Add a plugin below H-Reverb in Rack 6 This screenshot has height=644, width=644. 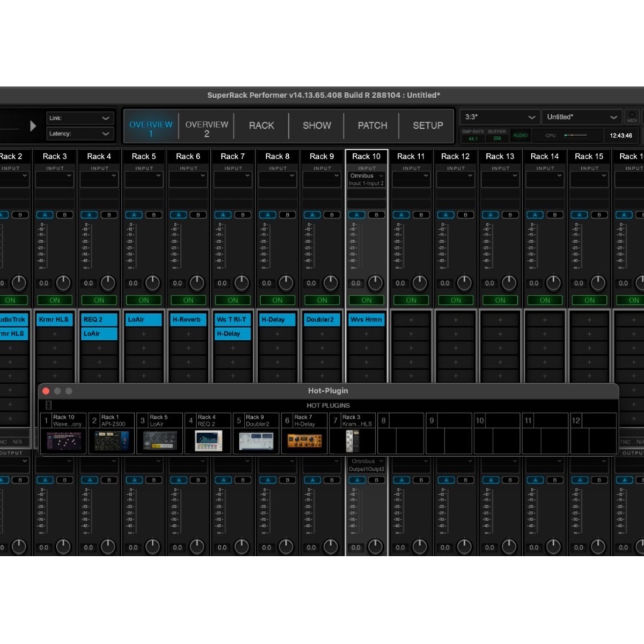tap(188, 334)
